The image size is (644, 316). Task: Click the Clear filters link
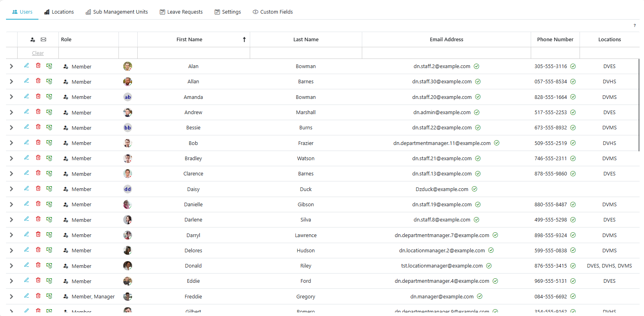(x=38, y=53)
